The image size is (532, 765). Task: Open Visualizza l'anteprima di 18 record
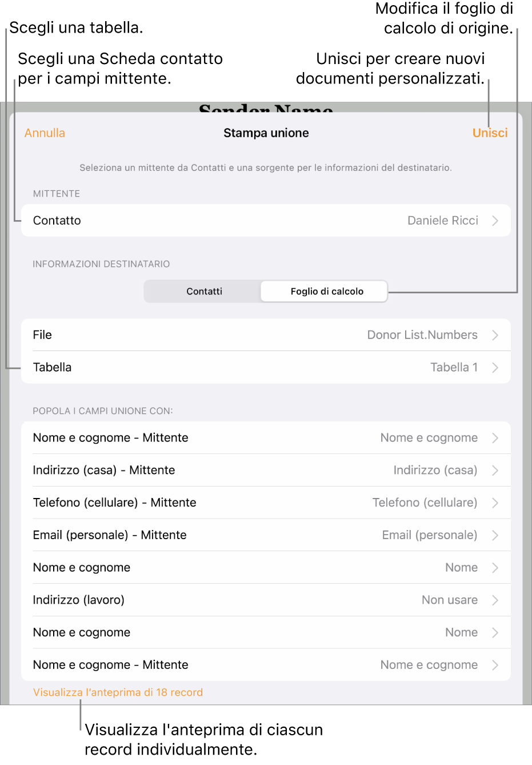pyautogui.click(x=118, y=692)
